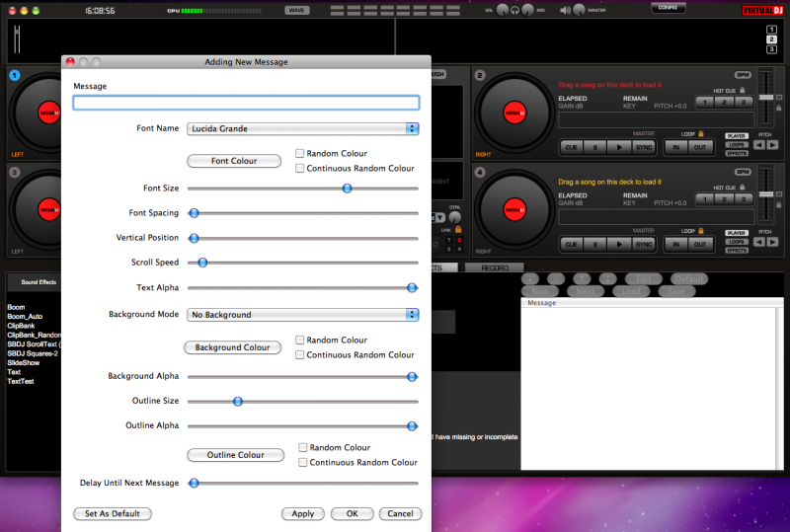Click the pitch right arrow on deck 4
Image resolution: width=790 pixels, height=532 pixels.
point(771,241)
